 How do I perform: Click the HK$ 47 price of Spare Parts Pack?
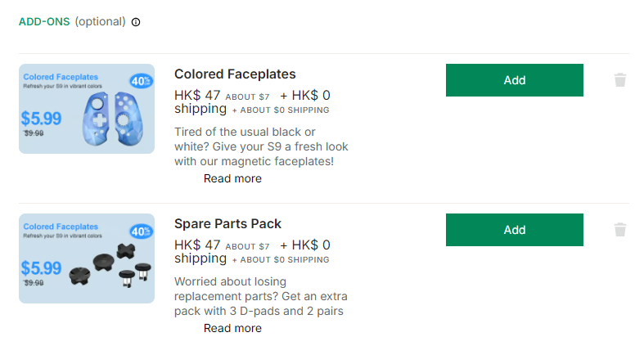click(197, 245)
